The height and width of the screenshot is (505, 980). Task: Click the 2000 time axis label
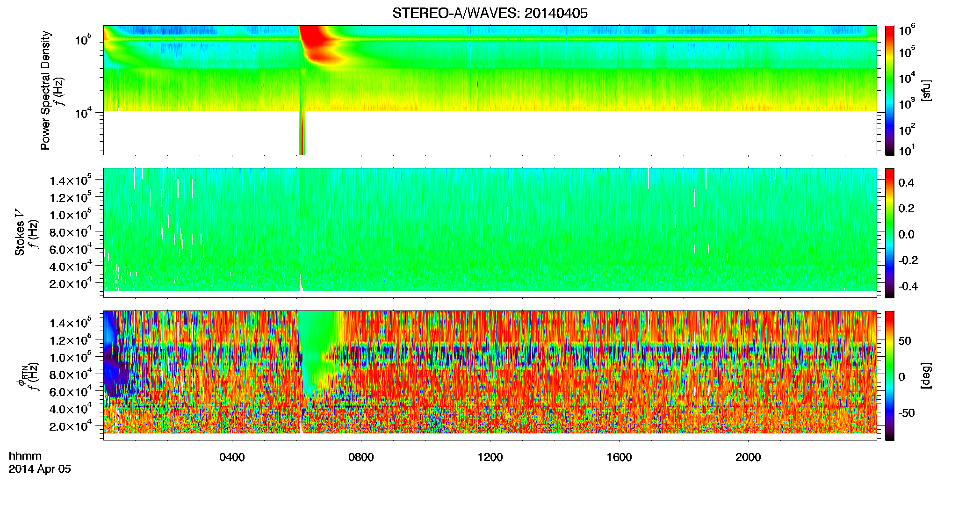click(x=748, y=457)
